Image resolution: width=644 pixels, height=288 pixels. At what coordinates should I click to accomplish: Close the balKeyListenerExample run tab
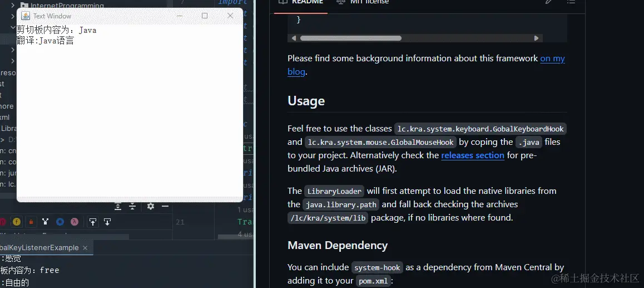pos(85,248)
